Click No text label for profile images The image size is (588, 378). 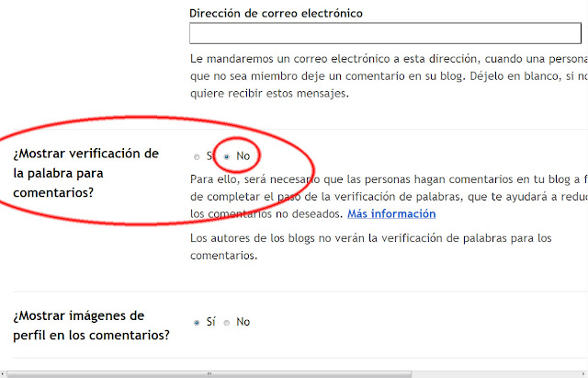[243, 322]
